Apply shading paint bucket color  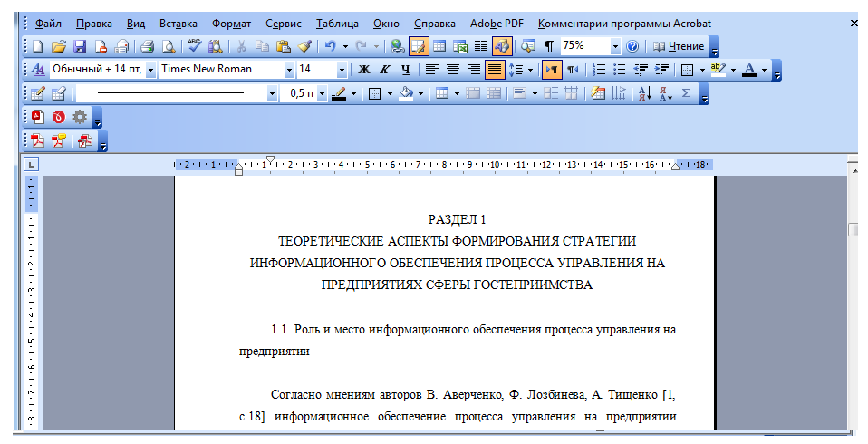[407, 93]
